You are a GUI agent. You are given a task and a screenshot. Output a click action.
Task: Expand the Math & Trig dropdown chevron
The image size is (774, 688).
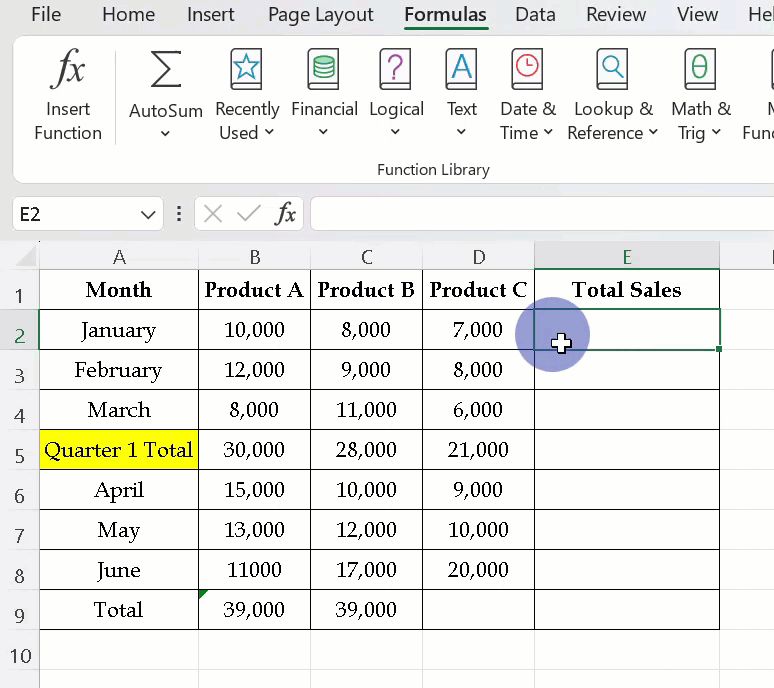coord(716,132)
